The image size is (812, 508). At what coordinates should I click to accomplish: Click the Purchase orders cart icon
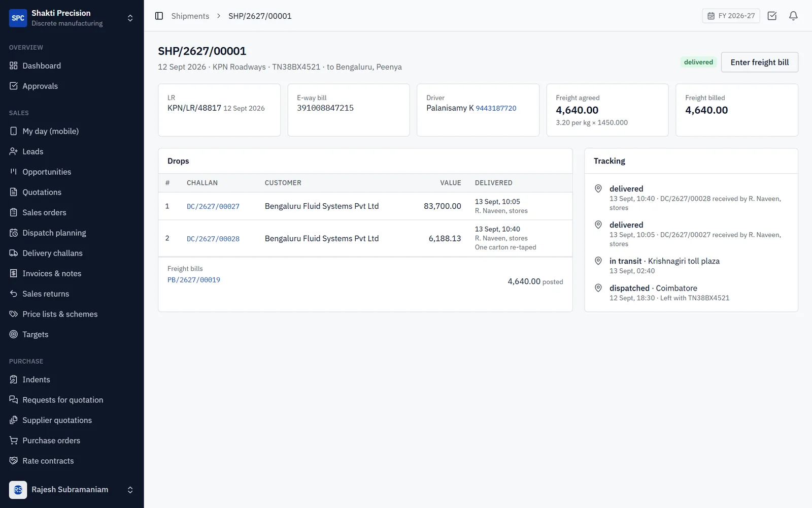tap(14, 440)
